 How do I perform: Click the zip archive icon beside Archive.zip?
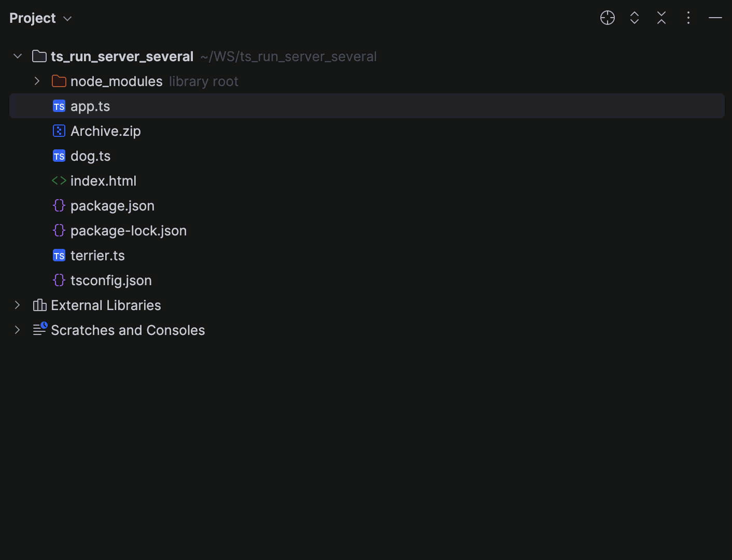coord(59,131)
